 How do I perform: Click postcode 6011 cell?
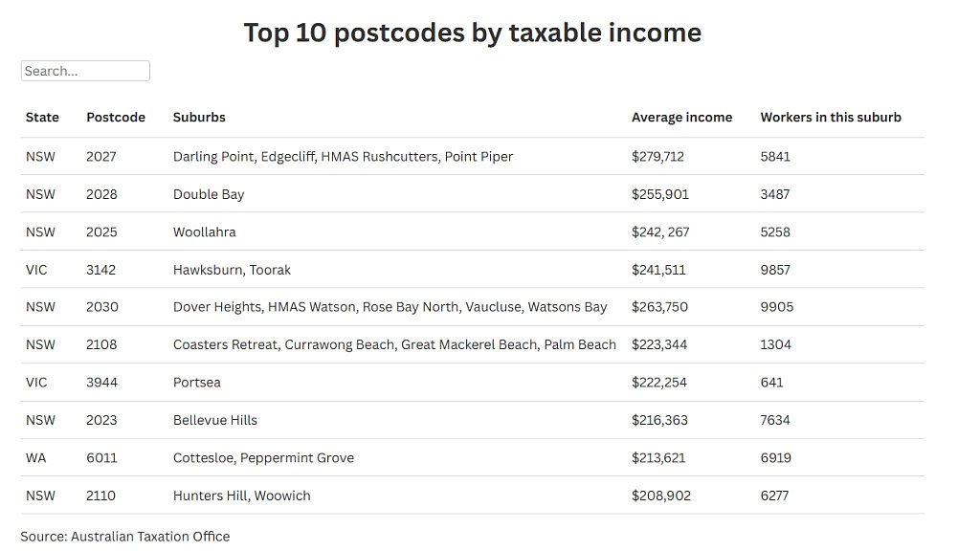[101, 458]
